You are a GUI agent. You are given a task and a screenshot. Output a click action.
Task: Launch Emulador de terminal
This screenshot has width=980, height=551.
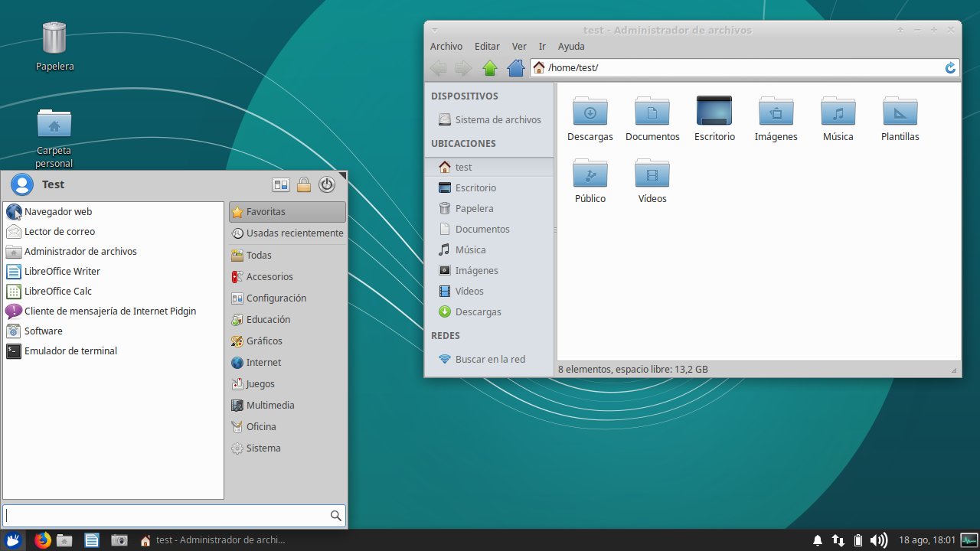click(70, 351)
